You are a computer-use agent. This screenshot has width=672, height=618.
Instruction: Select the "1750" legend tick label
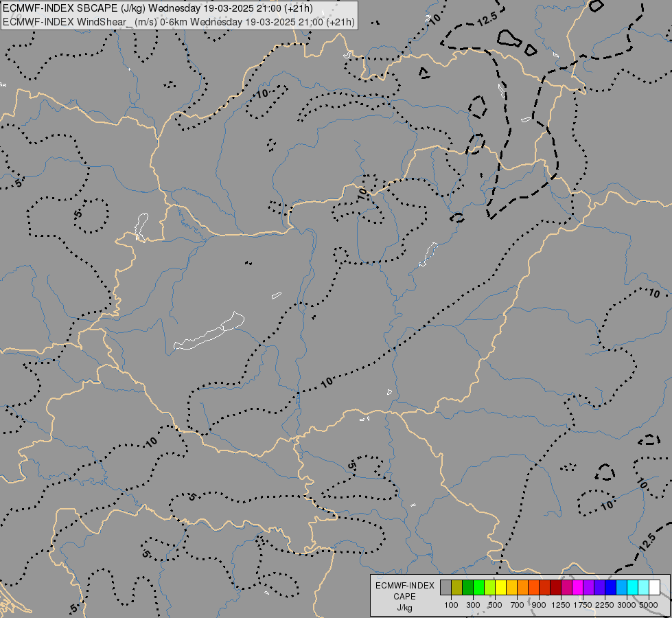click(x=583, y=605)
